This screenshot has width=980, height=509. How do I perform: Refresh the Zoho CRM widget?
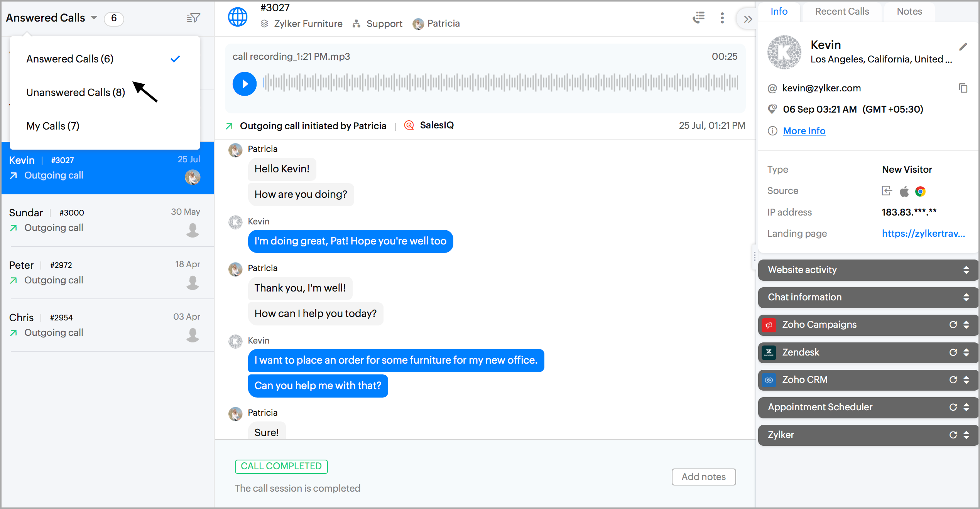click(953, 380)
